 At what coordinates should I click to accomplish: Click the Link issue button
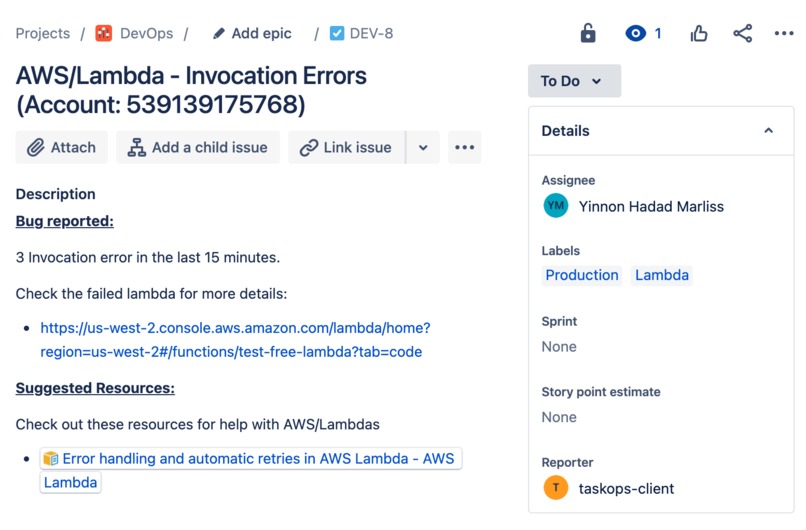tap(346, 148)
